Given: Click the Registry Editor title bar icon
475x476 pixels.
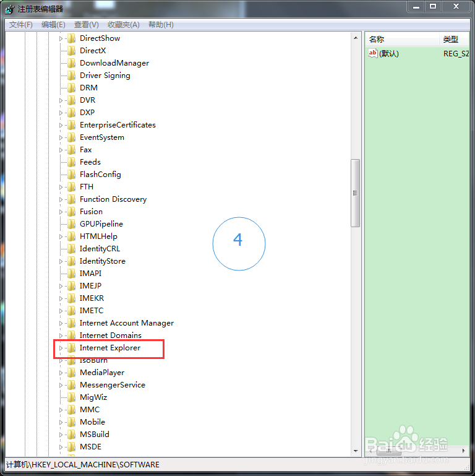Looking at the screenshot, I should [x=10, y=9].
